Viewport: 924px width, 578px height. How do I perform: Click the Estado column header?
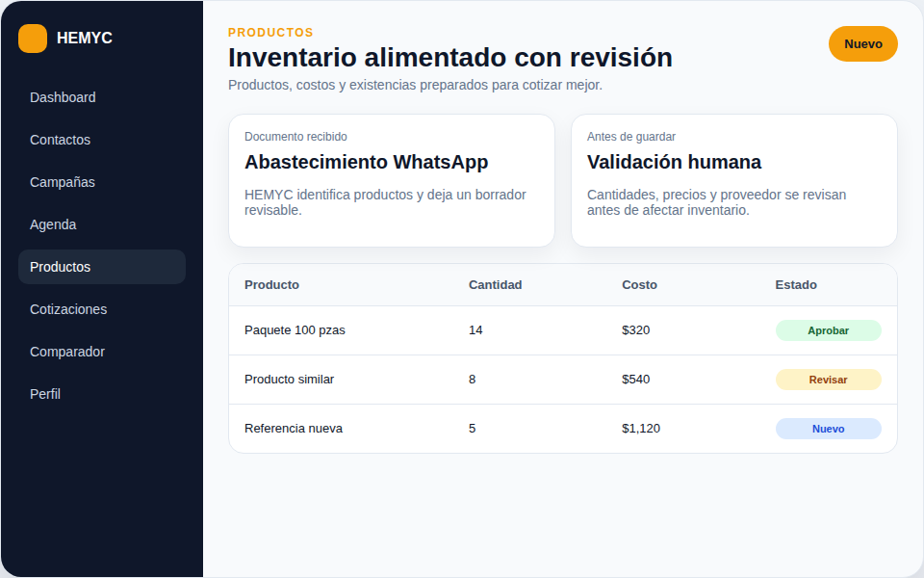tap(796, 285)
